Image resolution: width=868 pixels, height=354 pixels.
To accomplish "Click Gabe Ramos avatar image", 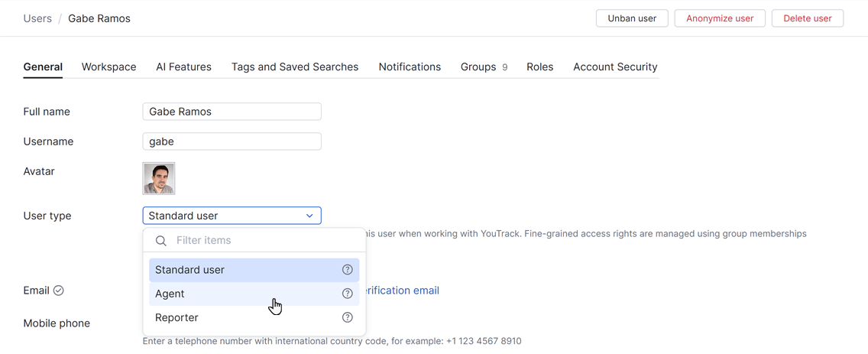I will (x=159, y=178).
